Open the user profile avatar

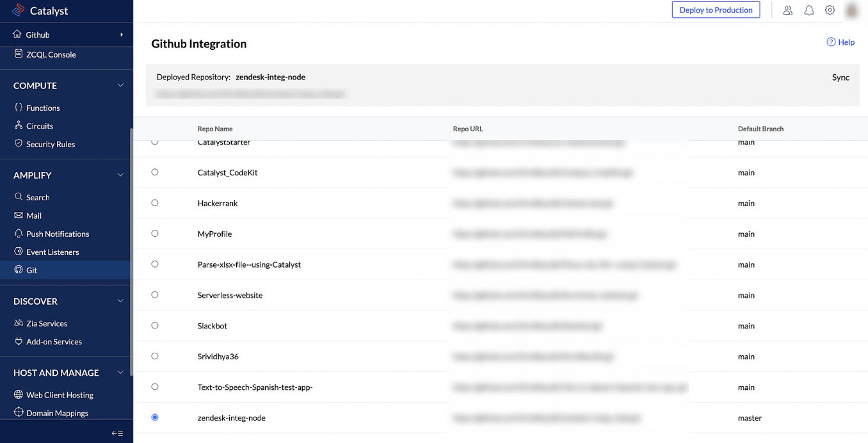(x=852, y=10)
